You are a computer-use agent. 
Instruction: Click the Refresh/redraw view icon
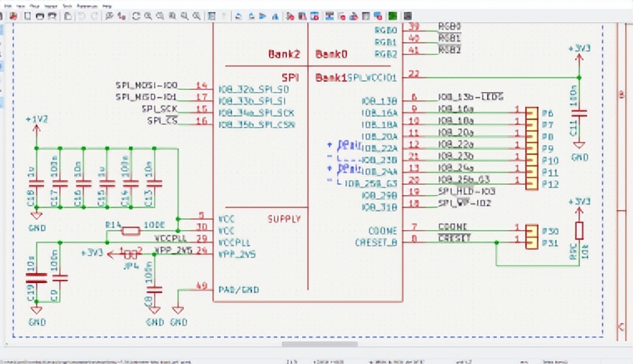pyautogui.click(x=136, y=16)
